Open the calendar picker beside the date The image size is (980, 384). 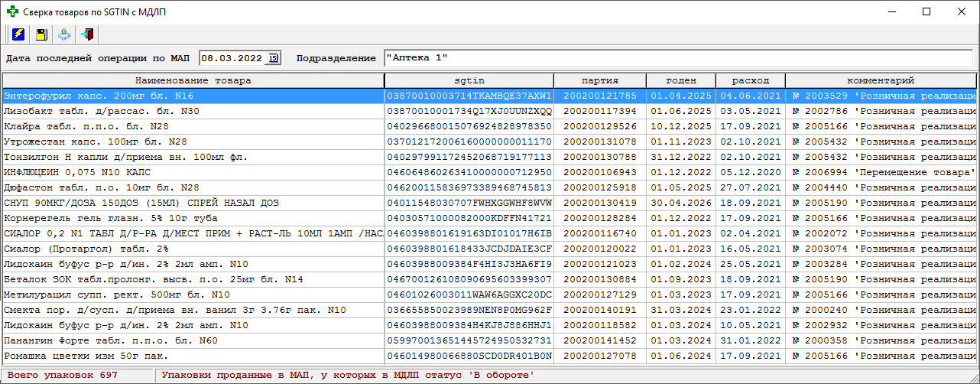(x=274, y=58)
